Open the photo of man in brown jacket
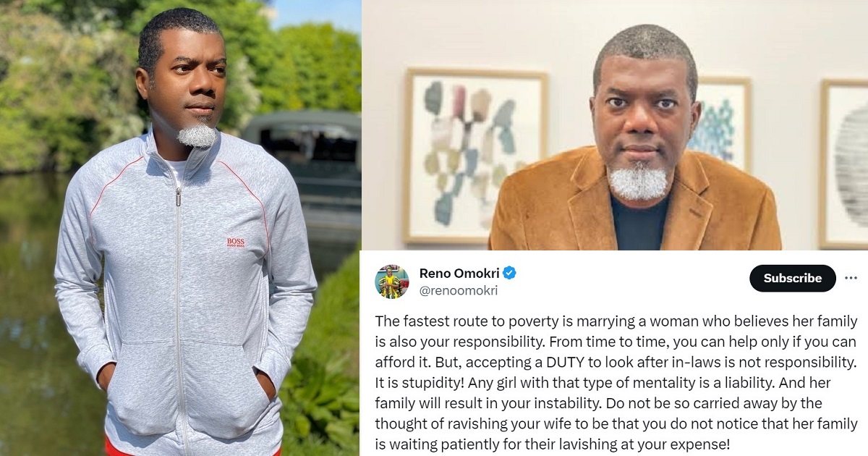Image resolution: width=868 pixels, height=456 pixels. point(615,125)
